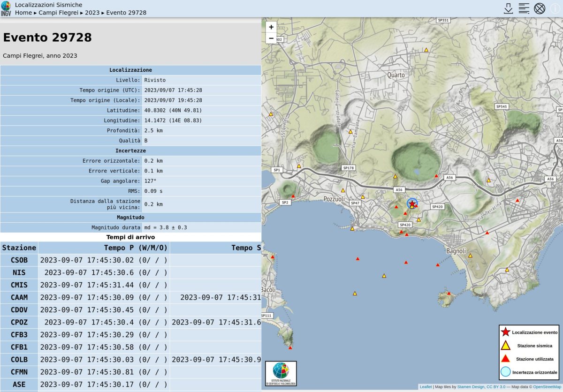The width and height of the screenshot is (563, 392).
Task: Click the INGV logo in top-left corner
Action: click(6, 8)
